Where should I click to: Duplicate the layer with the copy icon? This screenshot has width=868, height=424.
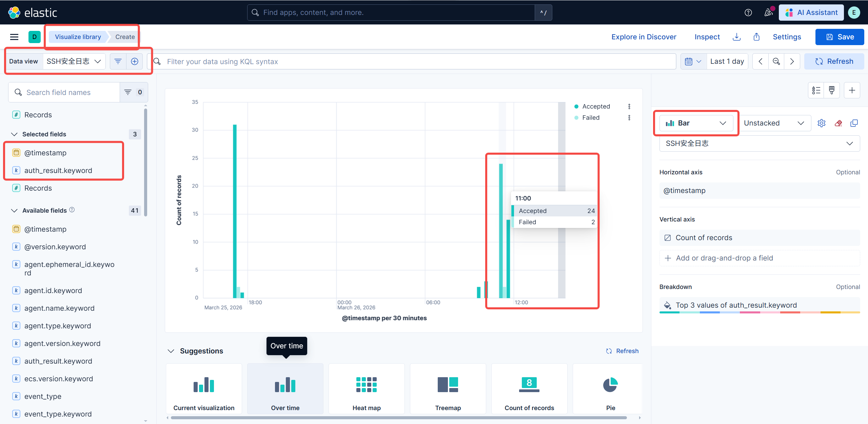(x=854, y=123)
